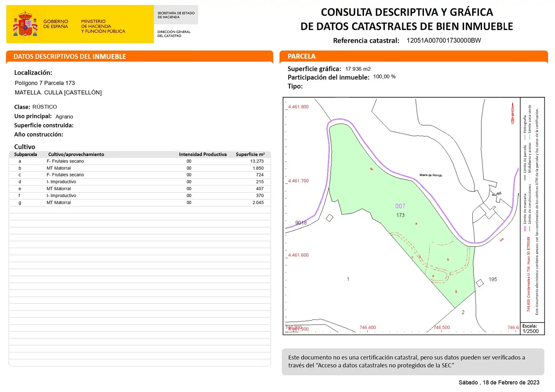The image size is (555, 392).
Task: Click the map scale value "1/2500"
Action: 531,331
